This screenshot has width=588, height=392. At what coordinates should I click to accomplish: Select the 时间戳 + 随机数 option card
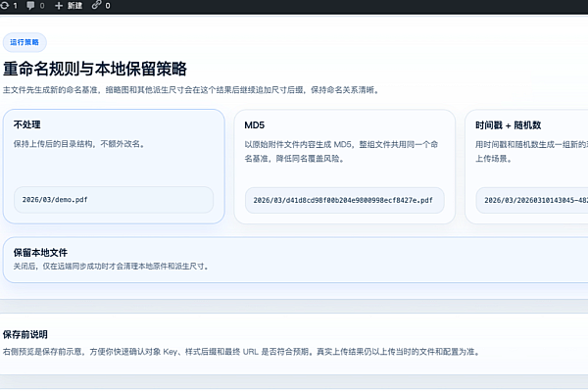coord(526,167)
